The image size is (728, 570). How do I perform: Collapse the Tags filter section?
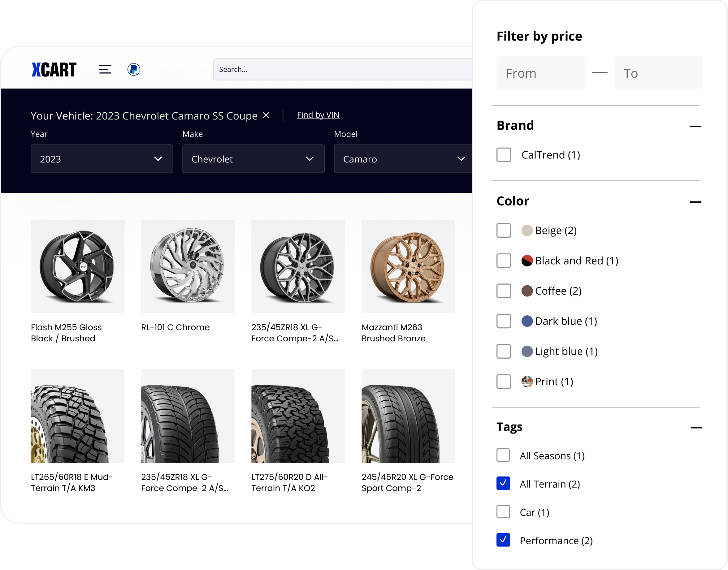coord(696,428)
